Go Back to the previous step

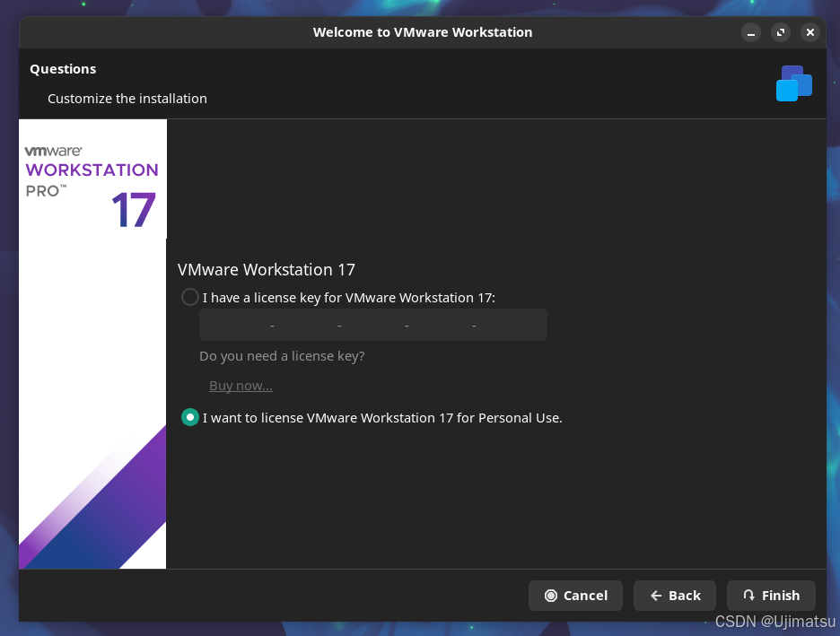coord(675,596)
